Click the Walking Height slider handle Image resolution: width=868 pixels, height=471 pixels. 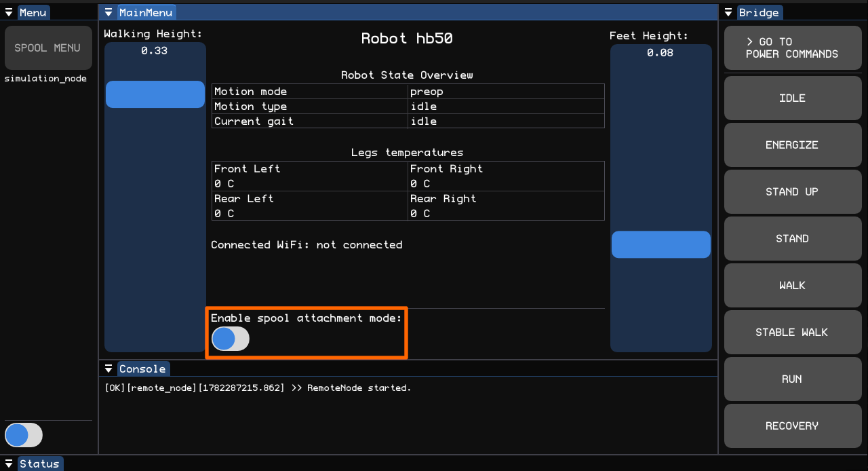click(x=155, y=94)
